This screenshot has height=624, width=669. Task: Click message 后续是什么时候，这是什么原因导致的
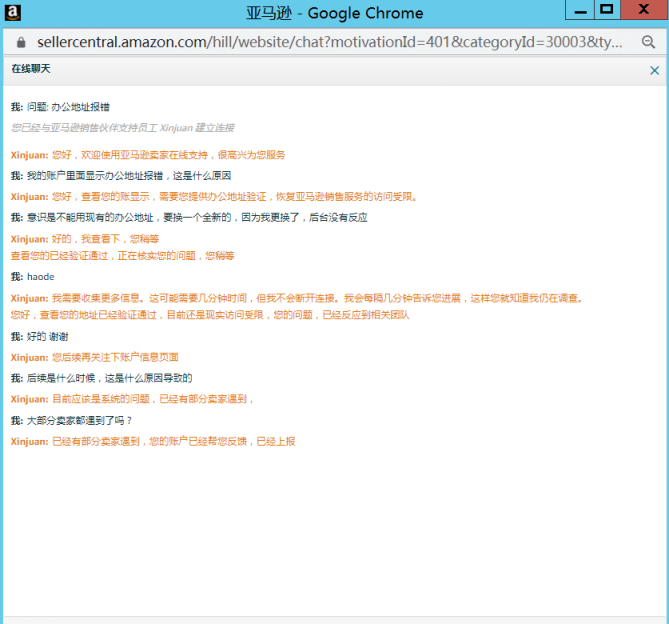coord(102,378)
